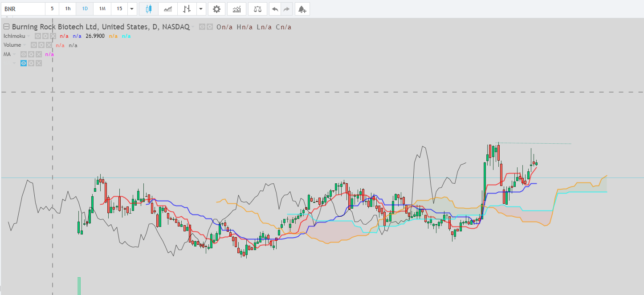This screenshot has height=295, width=644.
Task: Toggle MA indicator visibility eye
Action: coord(24,54)
